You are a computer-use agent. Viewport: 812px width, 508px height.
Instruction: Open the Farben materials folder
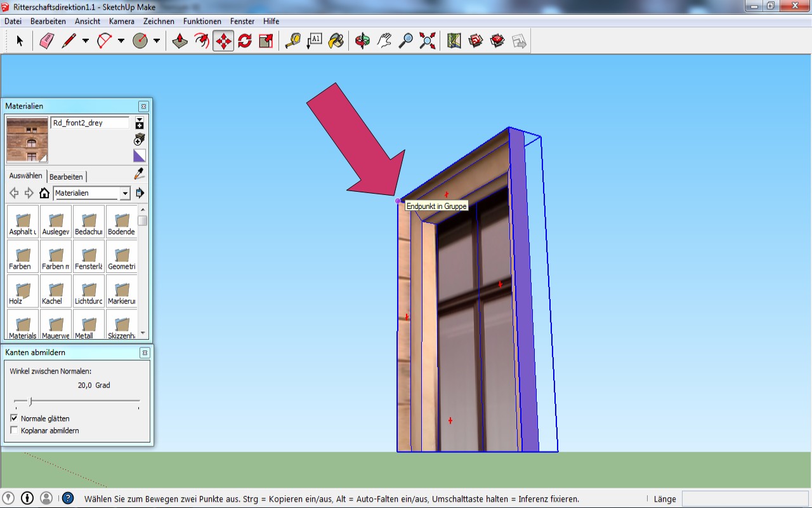[x=23, y=257]
